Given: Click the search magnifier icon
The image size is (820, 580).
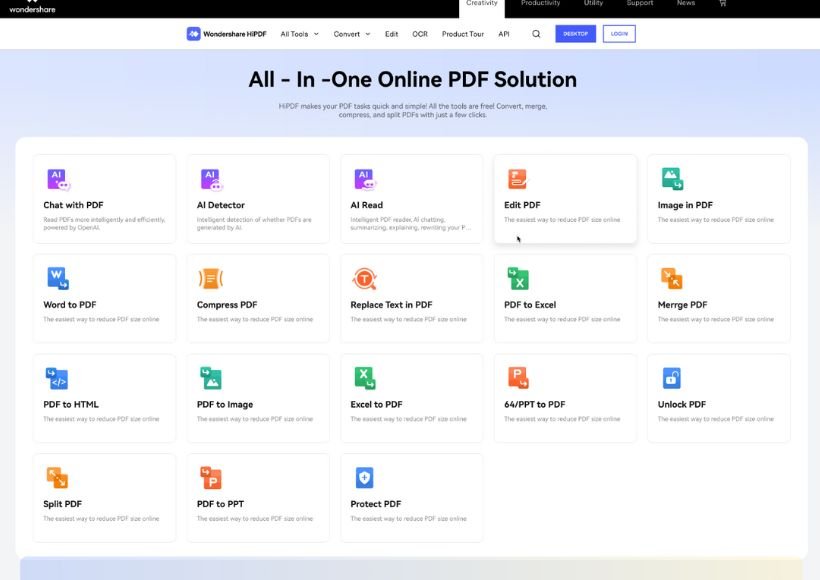Looking at the screenshot, I should pyautogui.click(x=536, y=34).
